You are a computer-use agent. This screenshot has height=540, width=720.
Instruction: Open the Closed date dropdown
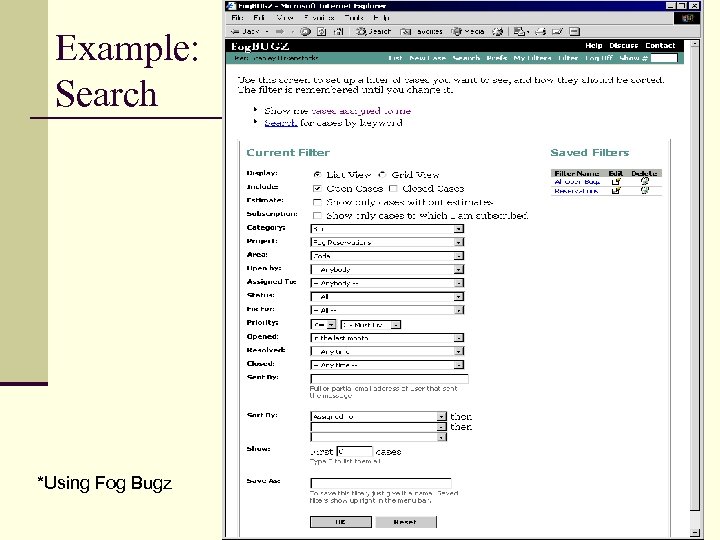click(x=387, y=365)
